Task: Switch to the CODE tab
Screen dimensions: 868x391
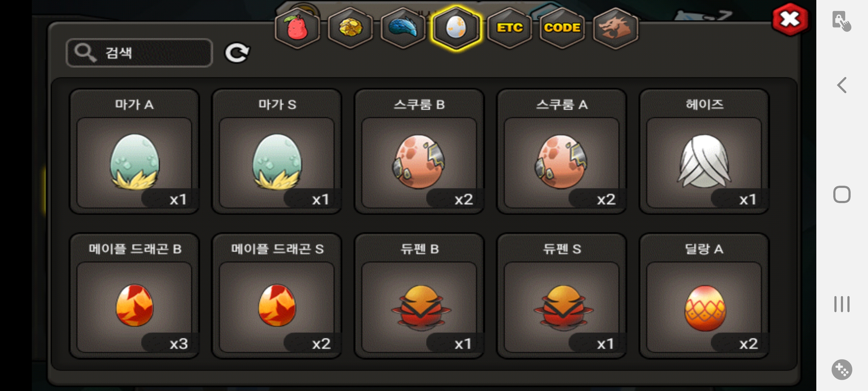Action: (x=562, y=28)
